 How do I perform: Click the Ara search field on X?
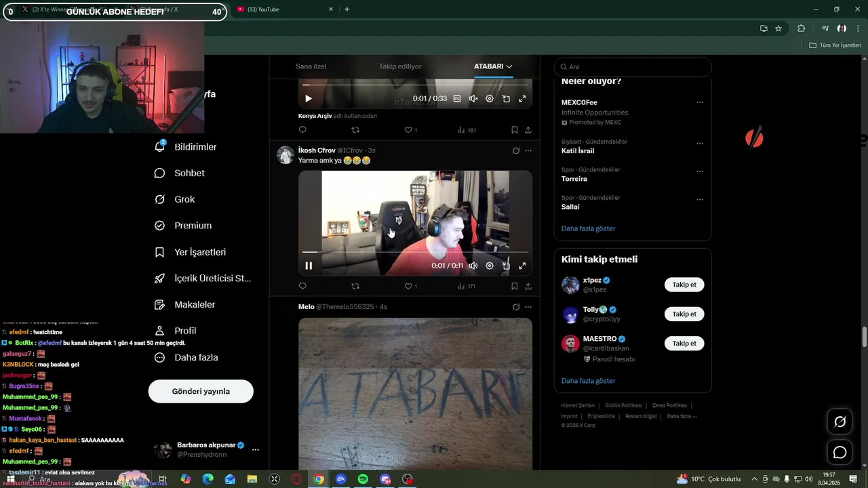tap(633, 66)
